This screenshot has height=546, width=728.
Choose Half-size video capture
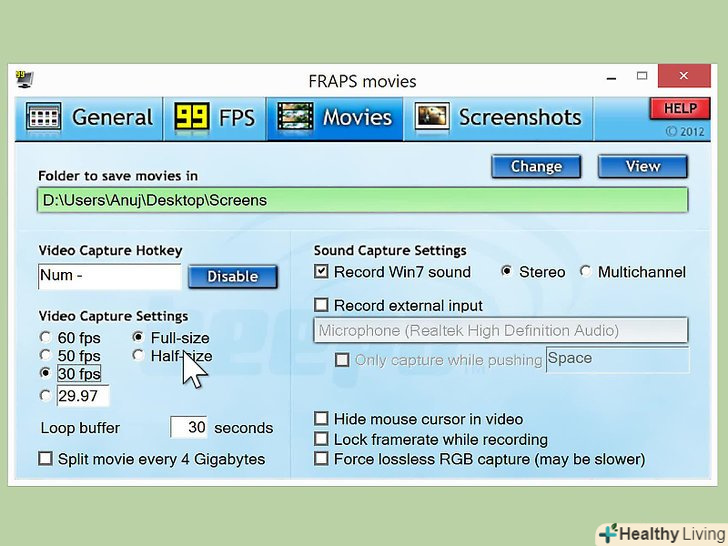tap(138, 356)
